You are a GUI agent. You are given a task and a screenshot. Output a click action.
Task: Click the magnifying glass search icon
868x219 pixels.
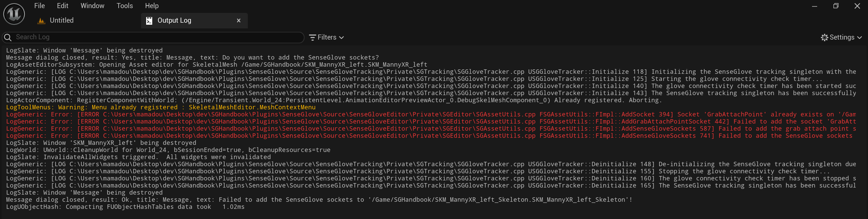pyautogui.click(x=8, y=37)
